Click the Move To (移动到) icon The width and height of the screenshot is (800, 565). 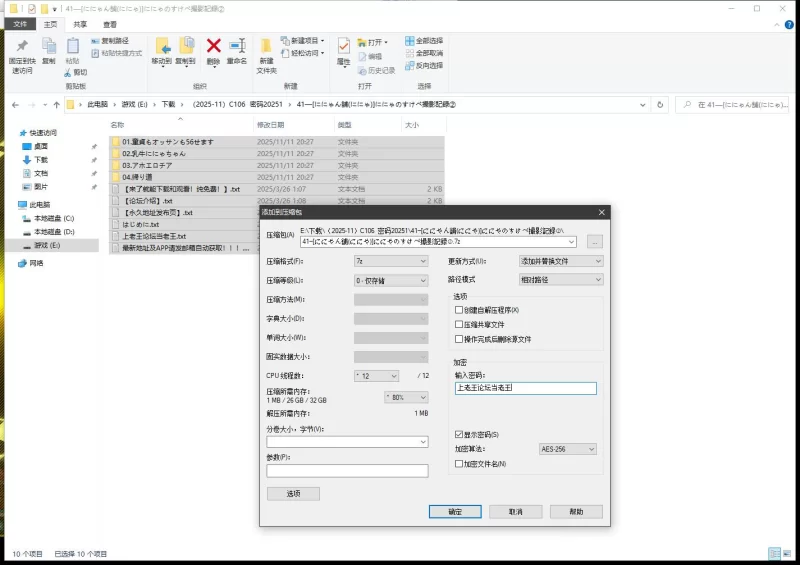161,48
